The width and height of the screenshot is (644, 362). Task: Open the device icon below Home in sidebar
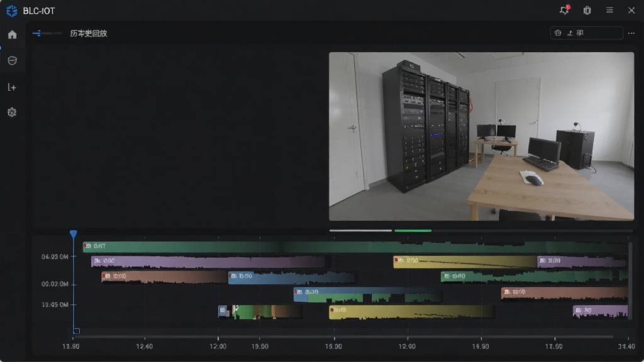[x=13, y=61]
